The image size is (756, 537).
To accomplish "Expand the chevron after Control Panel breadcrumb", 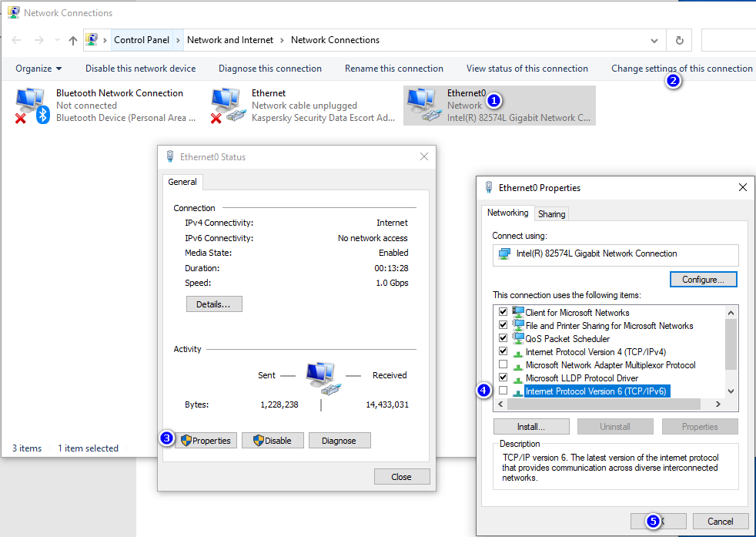I will [179, 40].
